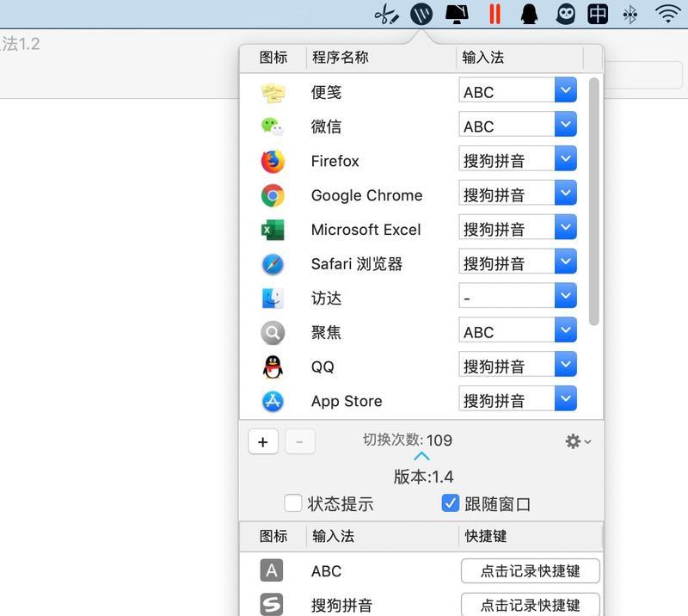Select the Firefox app icon
Image resolution: width=688 pixels, height=616 pixels.
click(273, 161)
